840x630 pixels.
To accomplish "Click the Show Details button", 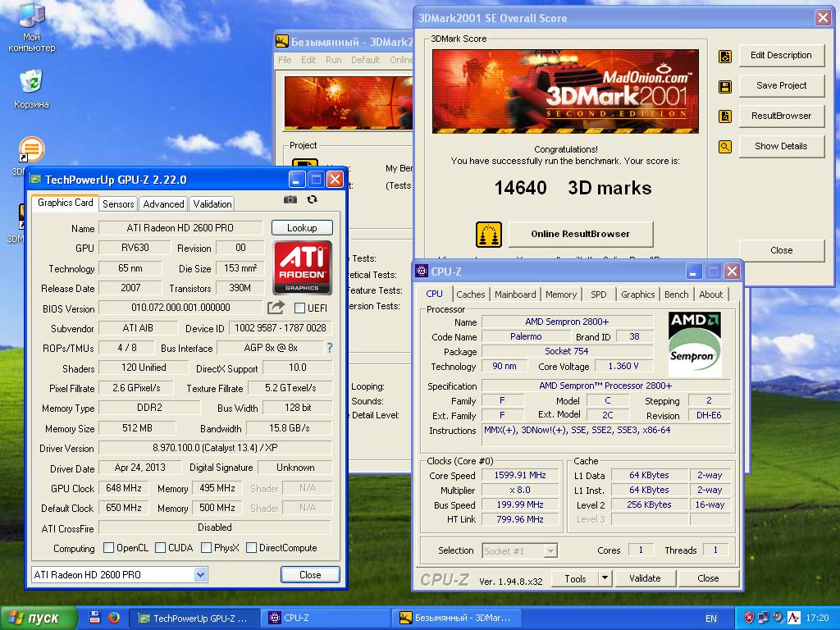I will (x=781, y=146).
